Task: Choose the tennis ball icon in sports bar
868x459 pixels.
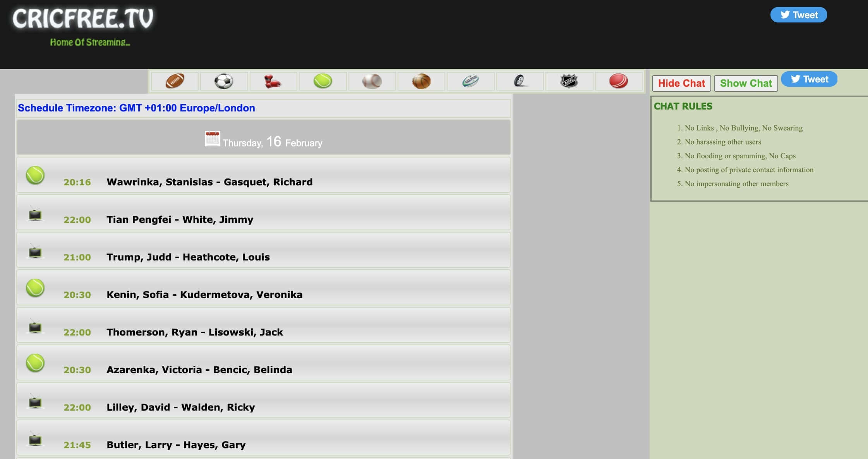Action: (x=322, y=81)
